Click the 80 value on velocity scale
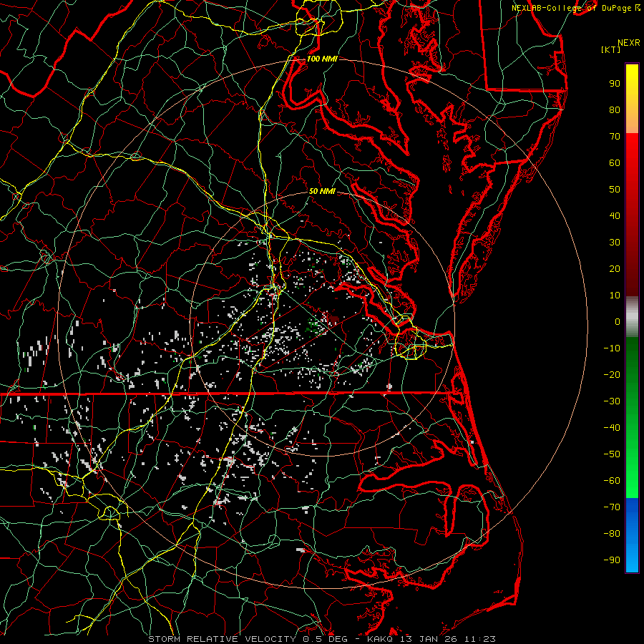This screenshot has height=644, width=644. pos(615,110)
